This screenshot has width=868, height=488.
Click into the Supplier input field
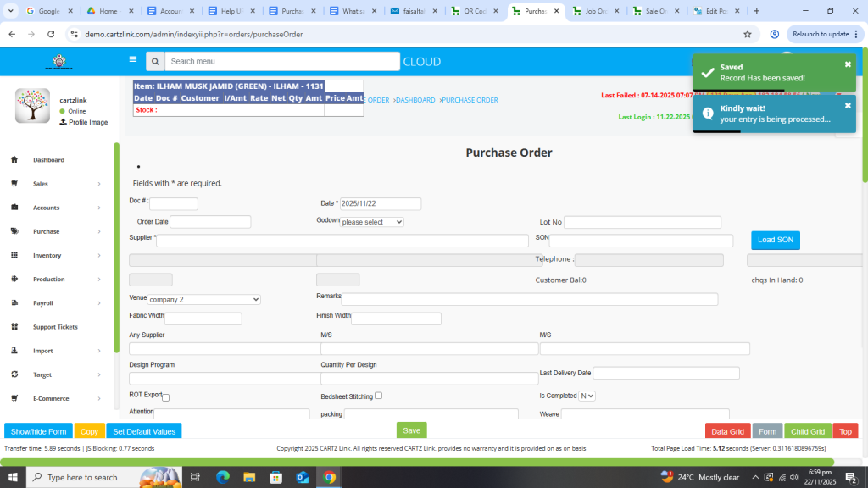342,241
